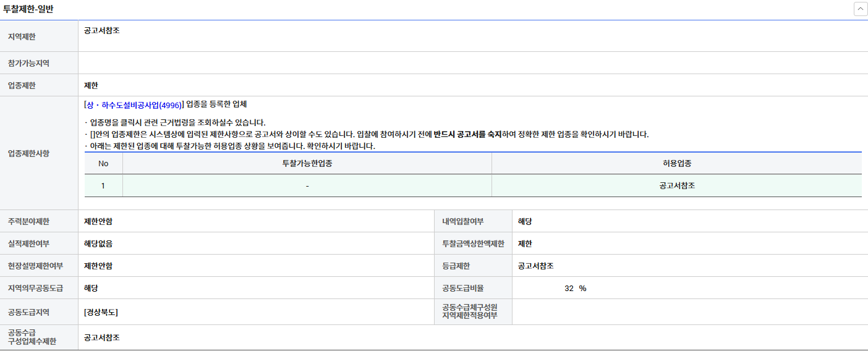The height and width of the screenshot is (351, 868).
Task: Click the 투찰가능한업종 column header
Action: tap(307, 163)
